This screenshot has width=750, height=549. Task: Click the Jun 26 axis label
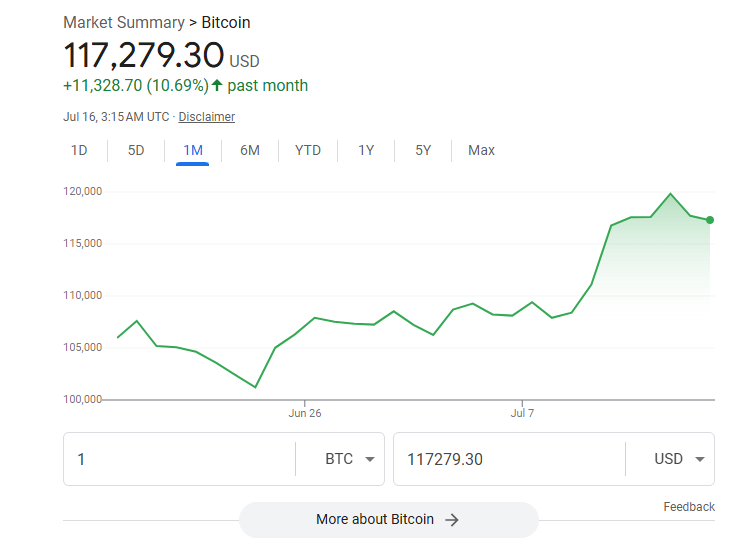point(305,413)
